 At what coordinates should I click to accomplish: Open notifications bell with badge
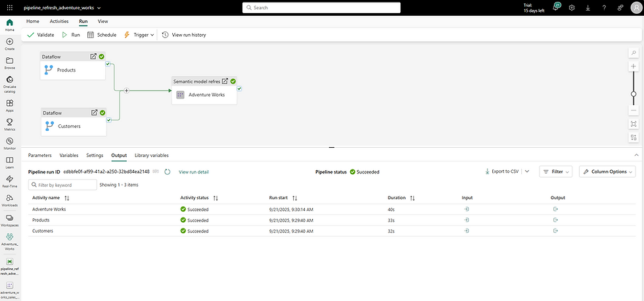coord(556,7)
